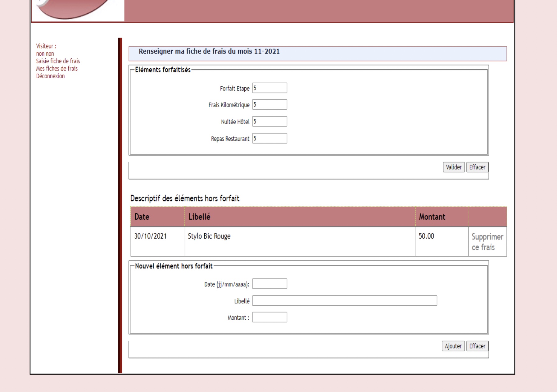Viewport: 557px width, 392px height.
Task: Focus the Forfait Etape input field
Action: click(x=269, y=88)
